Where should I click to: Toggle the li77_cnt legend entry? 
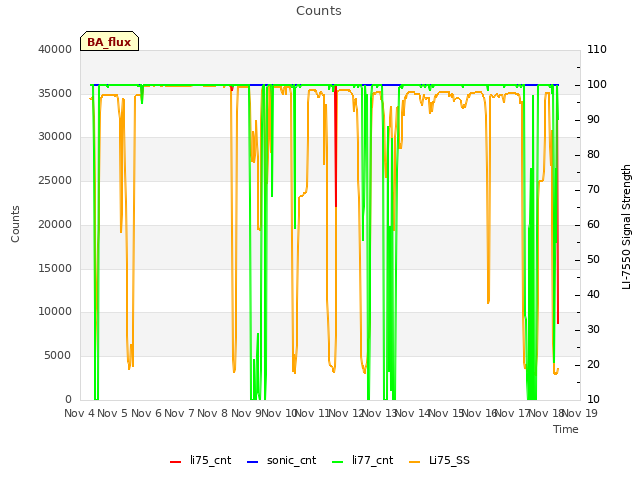click(363, 460)
